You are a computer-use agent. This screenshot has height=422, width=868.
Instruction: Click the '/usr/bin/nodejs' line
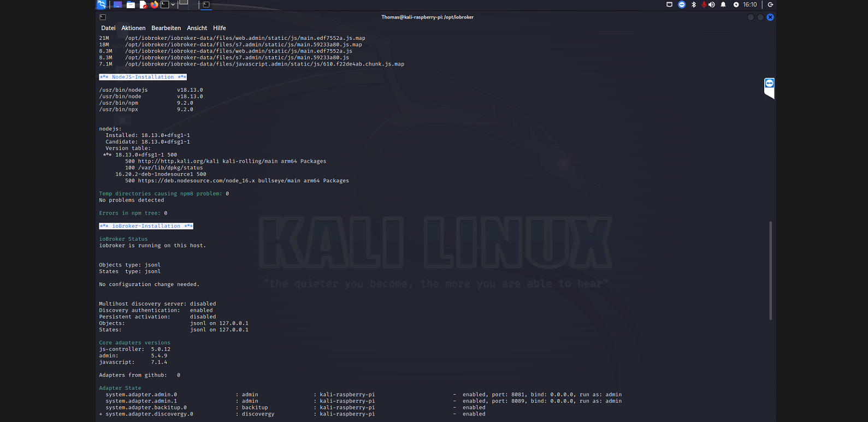[151, 90]
